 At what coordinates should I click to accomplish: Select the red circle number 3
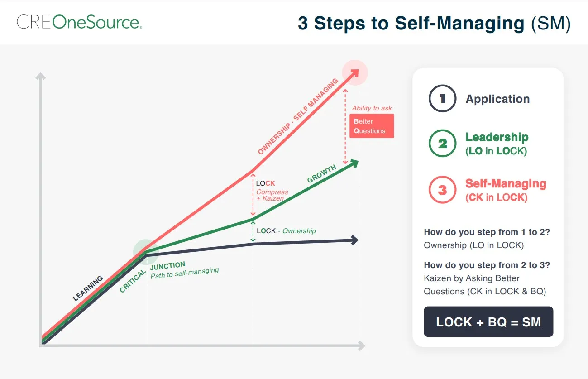pos(442,190)
